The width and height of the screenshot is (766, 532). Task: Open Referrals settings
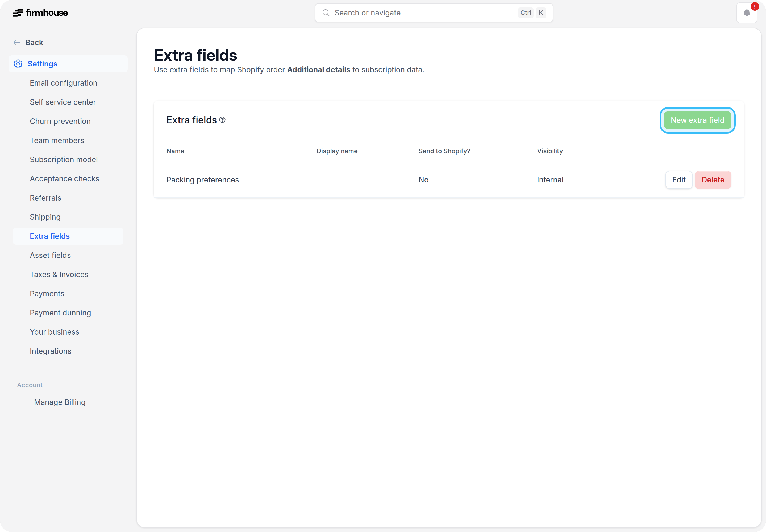(x=45, y=198)
